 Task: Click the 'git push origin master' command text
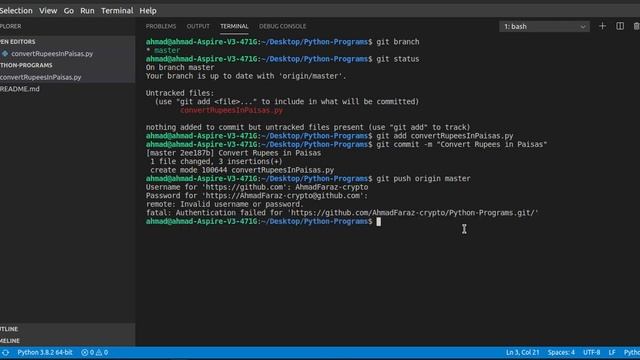[423, 179]
